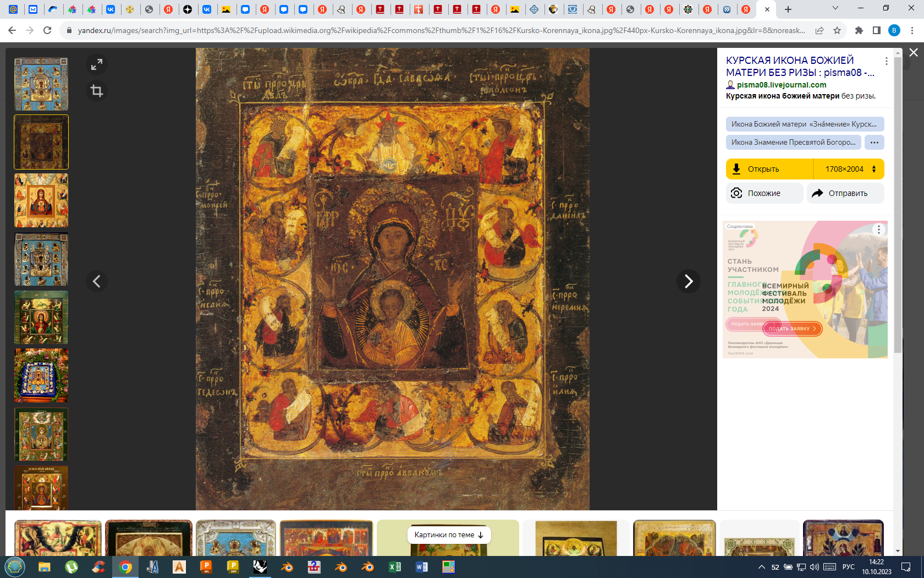The image size is (924, 578).
Task: Show more tags with the ellipsis chip
Action: click(x=875, y=142)
